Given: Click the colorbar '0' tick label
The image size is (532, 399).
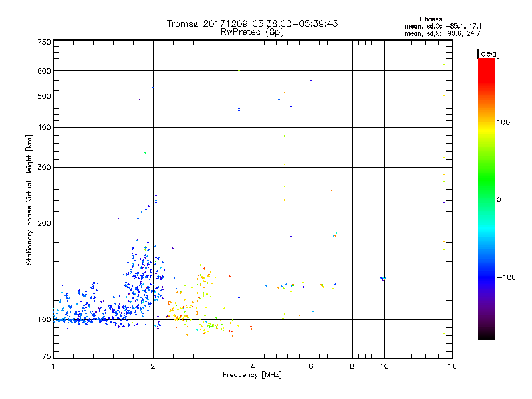Looking at the screenshot, I should pyautogui.click(x=499, y=199).
